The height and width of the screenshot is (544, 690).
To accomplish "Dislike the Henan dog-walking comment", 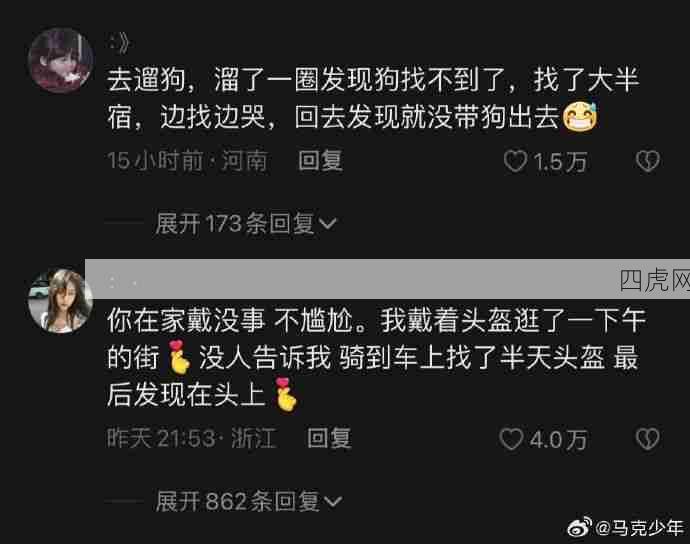I will 648,161.
